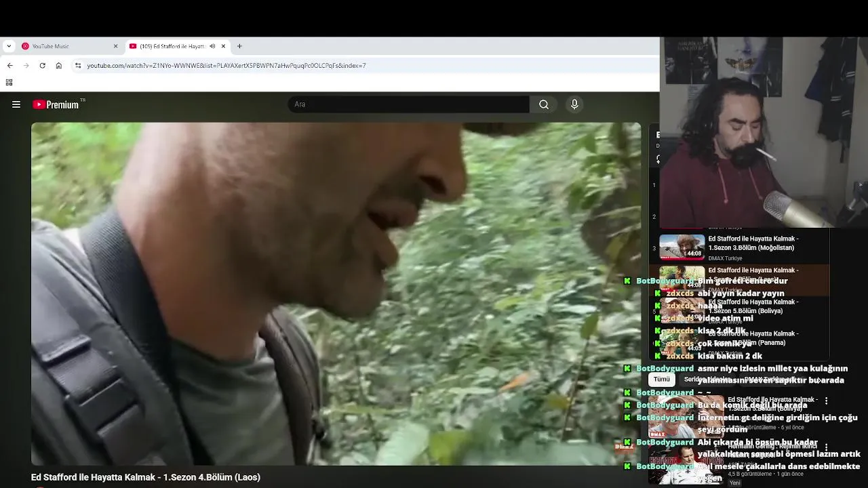
Task: Open playlist thumbnail for 3.Bölüm (Moğolistan)
Action: coord(682,247)
